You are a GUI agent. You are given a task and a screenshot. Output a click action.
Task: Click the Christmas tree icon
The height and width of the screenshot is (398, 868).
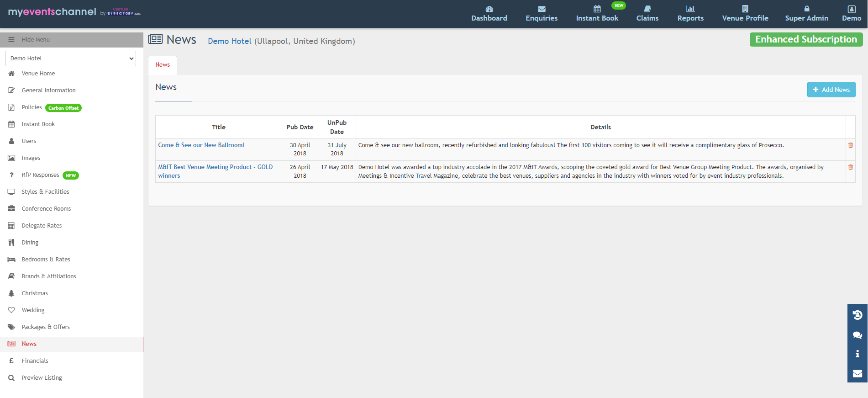[x=11, y=293]
